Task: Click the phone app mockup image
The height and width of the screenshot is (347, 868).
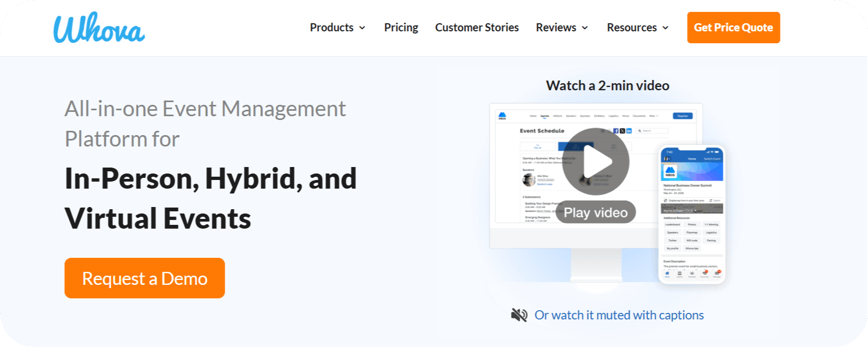Action: (692, 213)
